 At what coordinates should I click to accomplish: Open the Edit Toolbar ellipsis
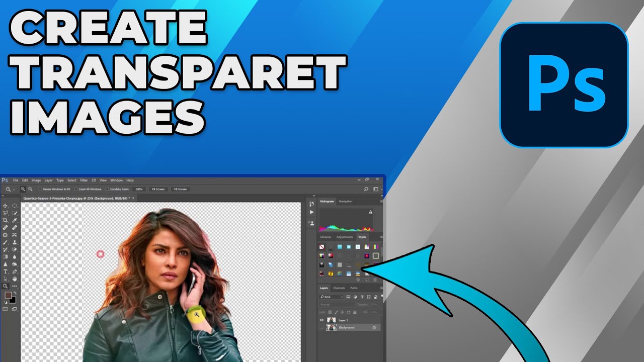pos(15,286)
